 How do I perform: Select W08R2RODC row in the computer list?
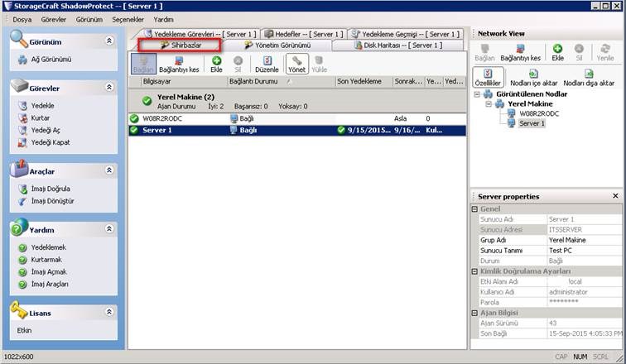pyautogui.click(x=297, y=118)
